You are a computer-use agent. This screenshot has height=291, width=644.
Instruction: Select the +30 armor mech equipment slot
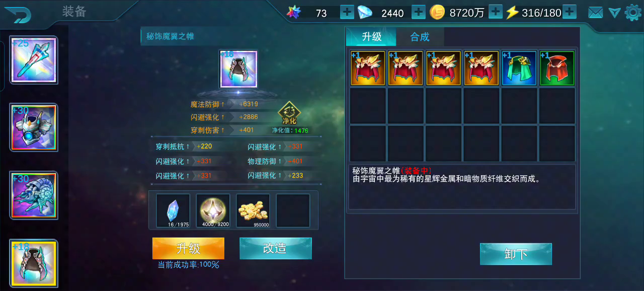click(34, 127)
